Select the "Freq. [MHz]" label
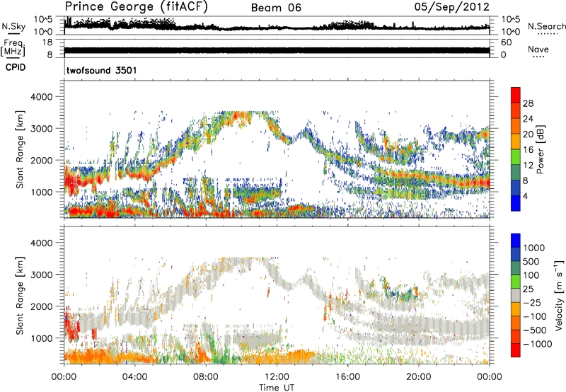Image resolution: width=566 pixels, height=392 pixels. [13, 47]
